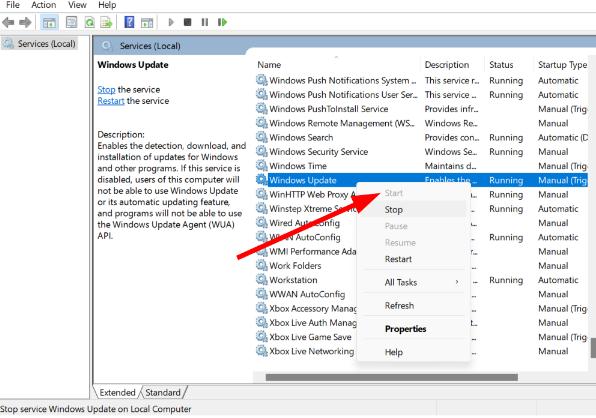Viewport: 596px width, 418px height.
Task: Choose Help in the context menu
Action: (x=413, y=352)
